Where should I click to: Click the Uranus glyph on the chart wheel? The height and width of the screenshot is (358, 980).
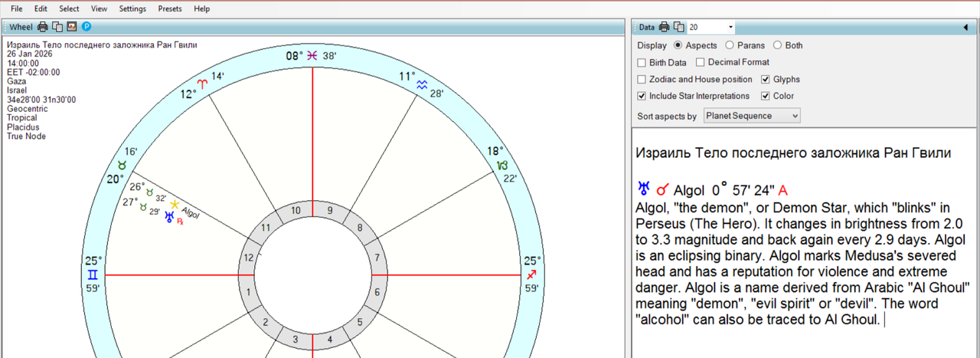pyautogui.click(x=168, y=217)
